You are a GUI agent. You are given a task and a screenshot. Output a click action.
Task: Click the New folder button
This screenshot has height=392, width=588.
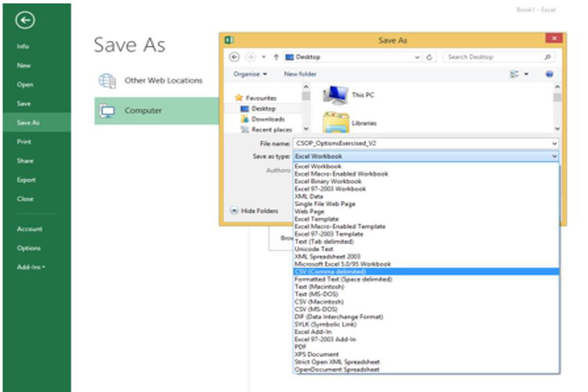300,74
